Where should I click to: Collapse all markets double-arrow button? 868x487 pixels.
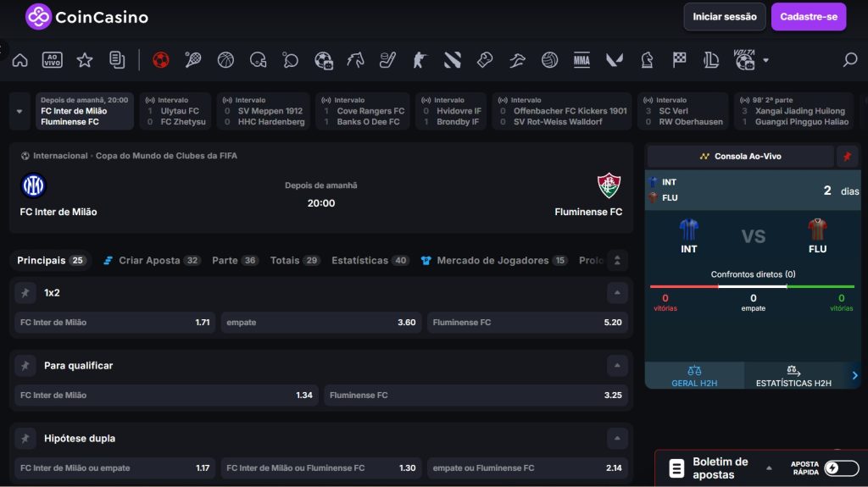(617, 261)
